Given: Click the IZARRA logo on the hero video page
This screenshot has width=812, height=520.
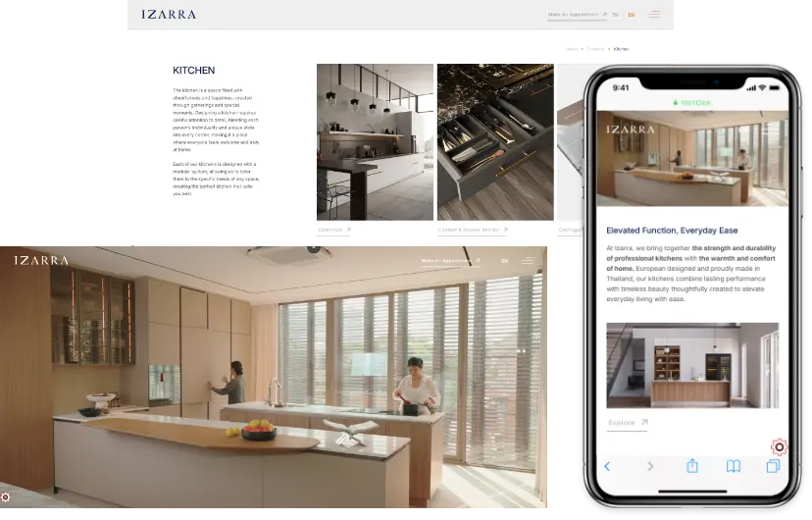Looking at the screenshot, I should pos(41,261).
